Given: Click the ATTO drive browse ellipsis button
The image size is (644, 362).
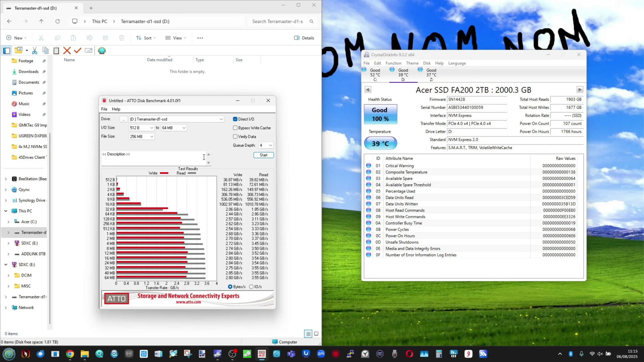Looking at the screenshot, I should click(123, 119).
